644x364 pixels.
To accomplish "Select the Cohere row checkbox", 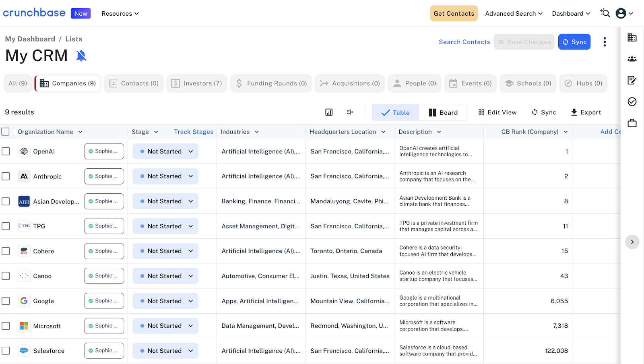I will (6, 251).
